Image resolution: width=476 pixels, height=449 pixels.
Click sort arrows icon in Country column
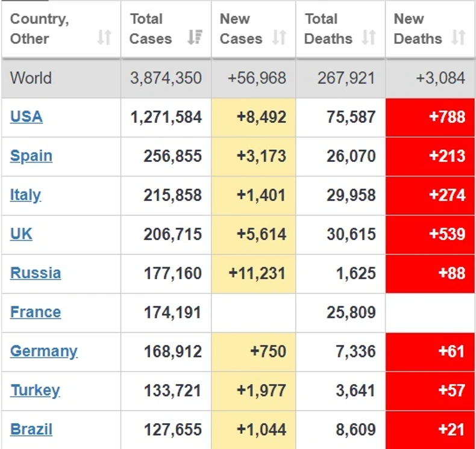pos(104,38)
